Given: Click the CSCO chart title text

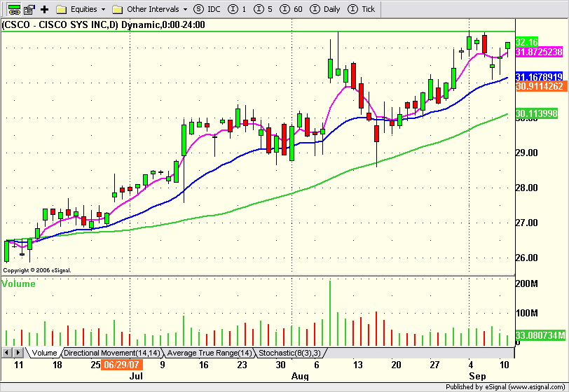Looking at the screenshot, I should (x=104, y=25).
